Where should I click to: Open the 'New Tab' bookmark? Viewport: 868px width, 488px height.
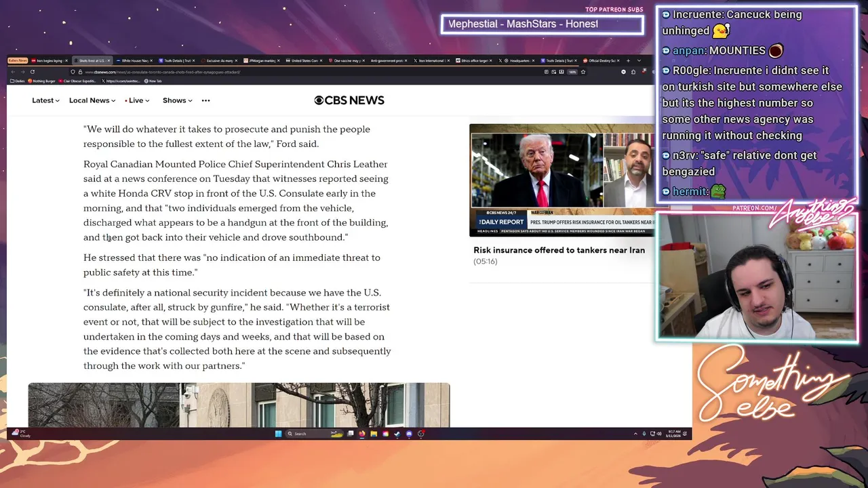coord(153,81)
